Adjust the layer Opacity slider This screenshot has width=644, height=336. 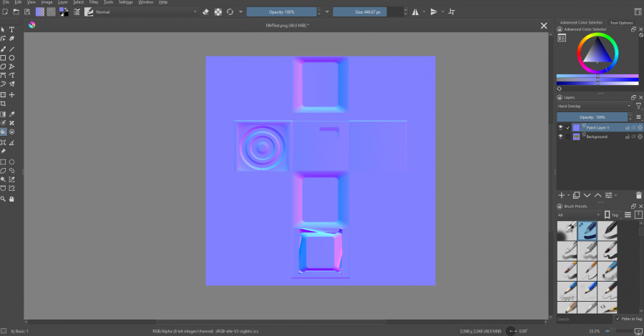click(592, 117)
